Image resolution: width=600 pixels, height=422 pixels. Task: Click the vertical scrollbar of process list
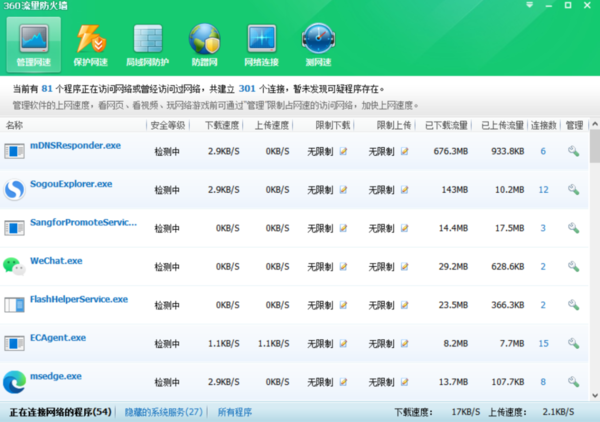coord(594,260)
